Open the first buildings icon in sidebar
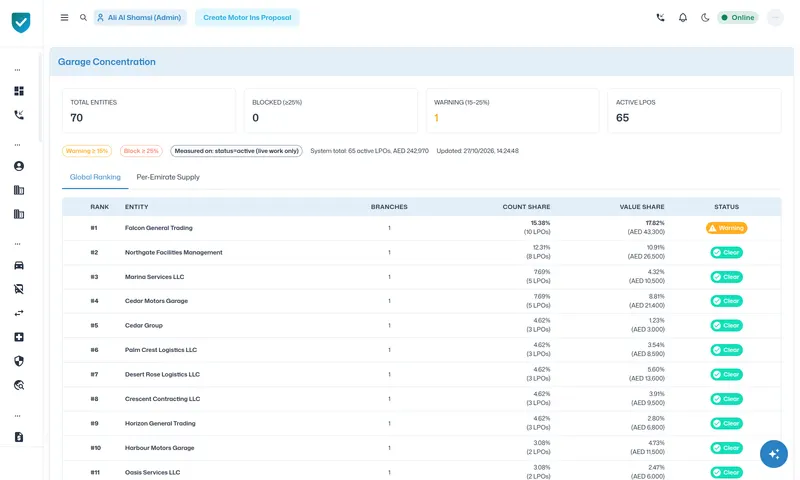Screen dimensions: 800x480 coord(19,190)
